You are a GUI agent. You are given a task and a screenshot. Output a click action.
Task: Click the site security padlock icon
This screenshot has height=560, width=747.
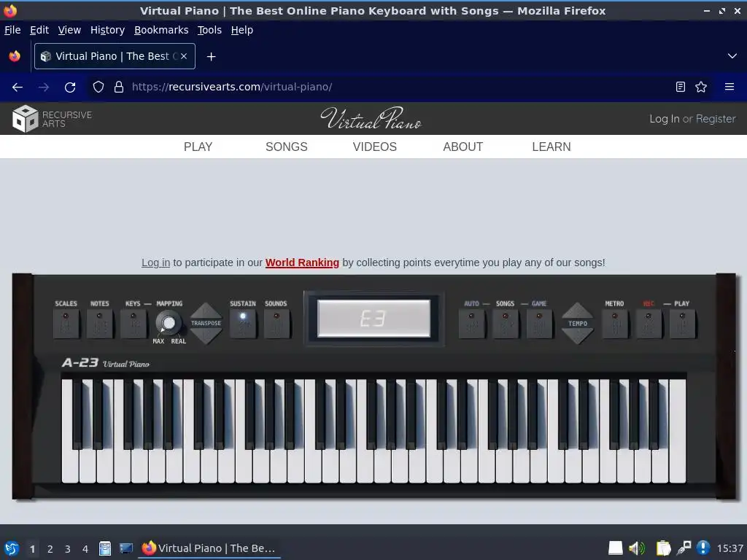pyautogui.click(x=119, y=87)
